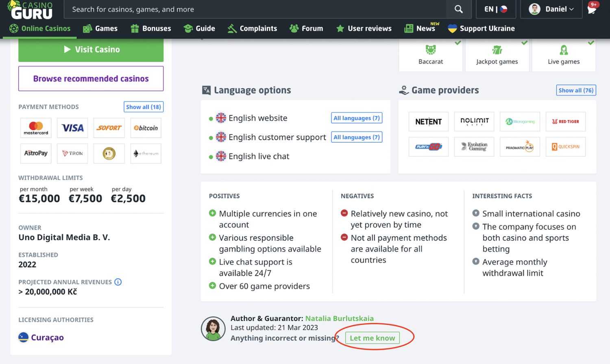Open the Bonuses menu
Screen dimensions: 610x364
151,28
